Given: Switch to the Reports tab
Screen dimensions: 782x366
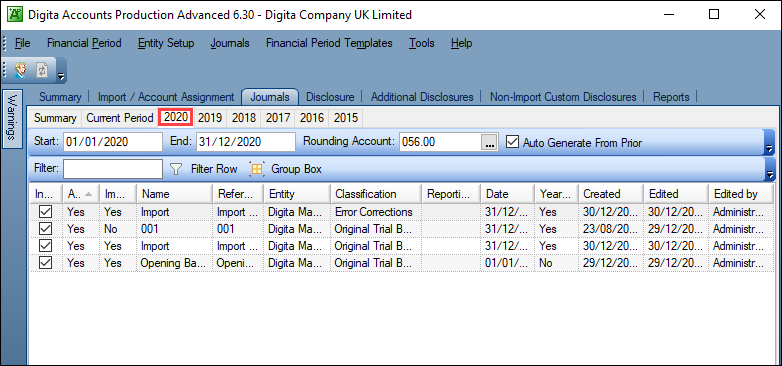Looking at the screenshot, I should tap(671, 97).
